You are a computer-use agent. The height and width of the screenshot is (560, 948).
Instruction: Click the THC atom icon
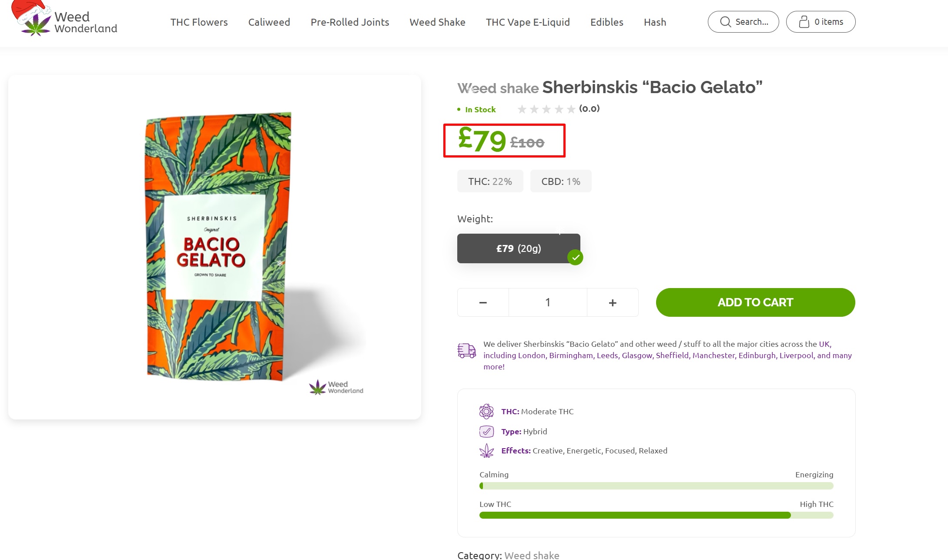tap(486, 411)
